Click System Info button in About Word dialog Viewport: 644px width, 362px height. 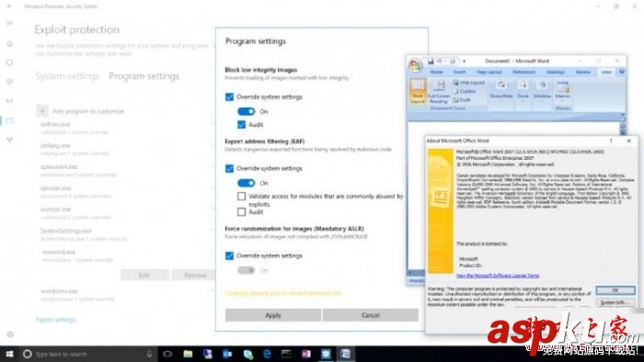click(615, 302)
